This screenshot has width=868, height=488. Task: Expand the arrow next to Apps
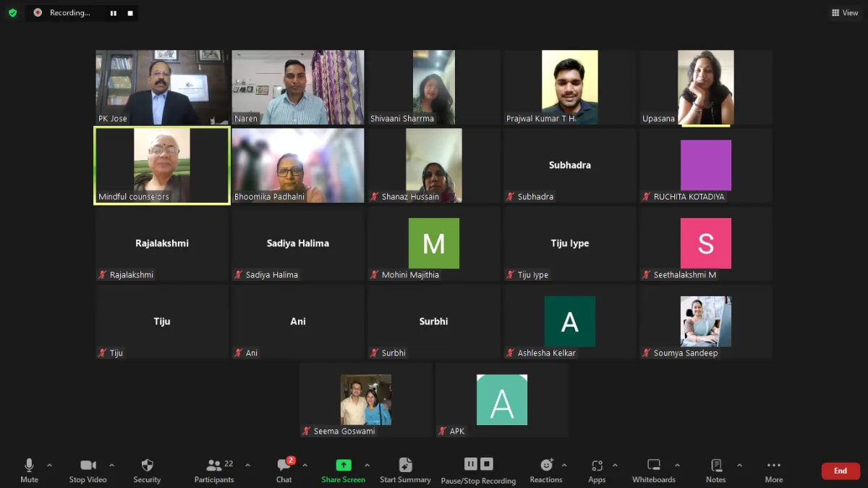(615, 465)
